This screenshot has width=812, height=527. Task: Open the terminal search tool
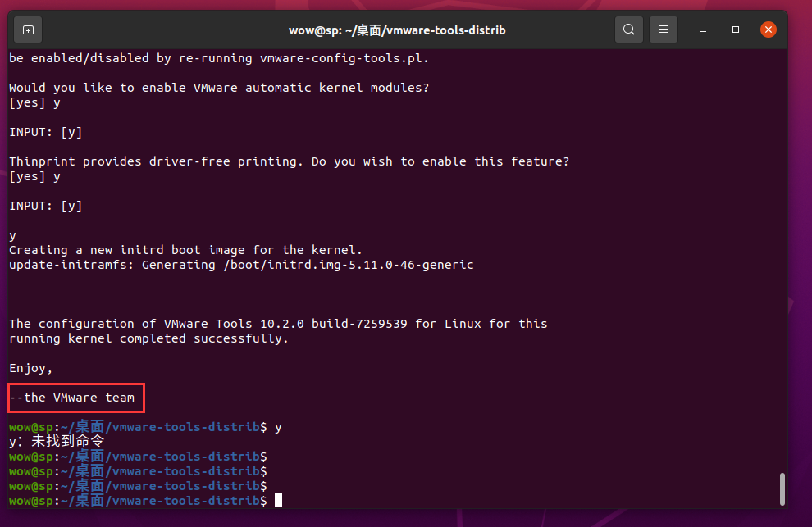(x=628, y=30)
